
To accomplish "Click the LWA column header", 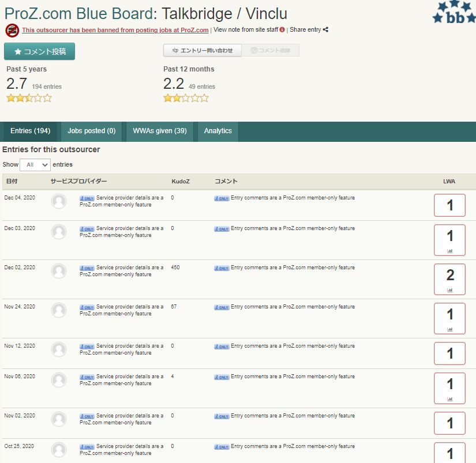I will (449, 182).
